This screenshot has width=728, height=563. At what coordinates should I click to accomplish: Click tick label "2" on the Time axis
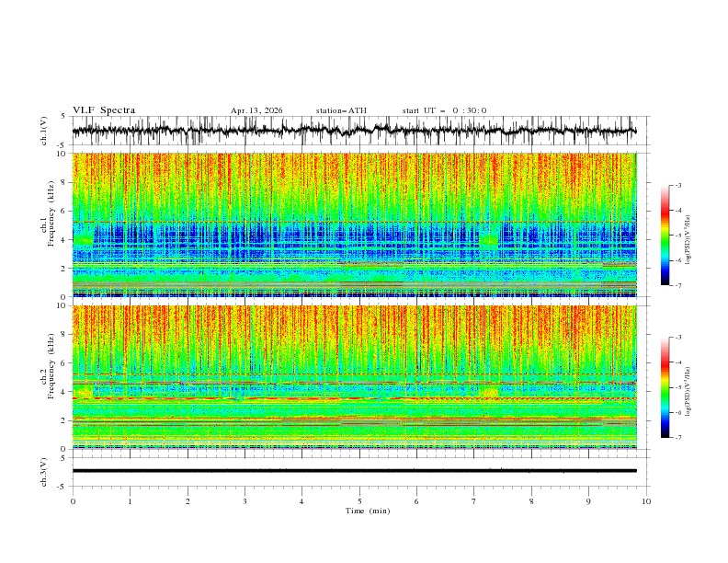click(188, 501)
